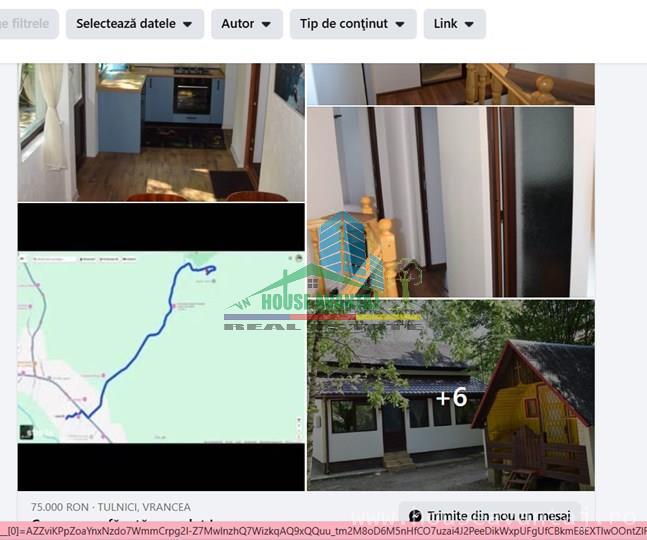Viewport: 647px width, 540px height.
Task: Click the caret arrow on Autor
Action: [x=266, y=24]
